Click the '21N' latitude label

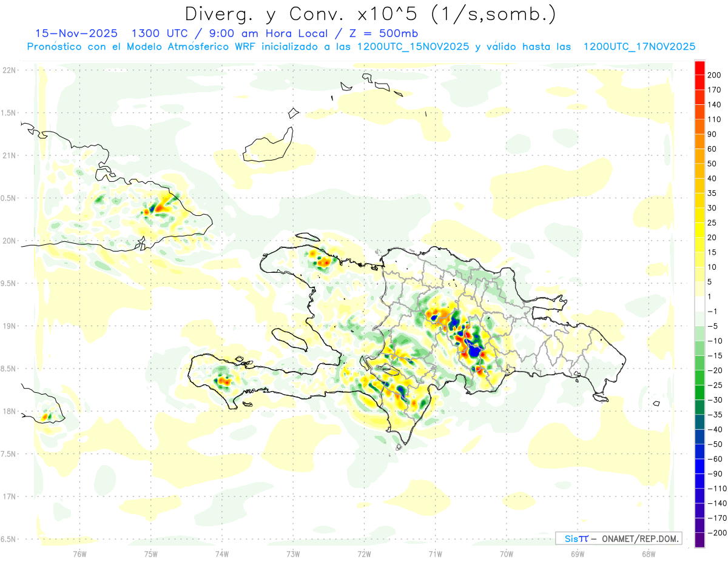click(x=8, y=156)
